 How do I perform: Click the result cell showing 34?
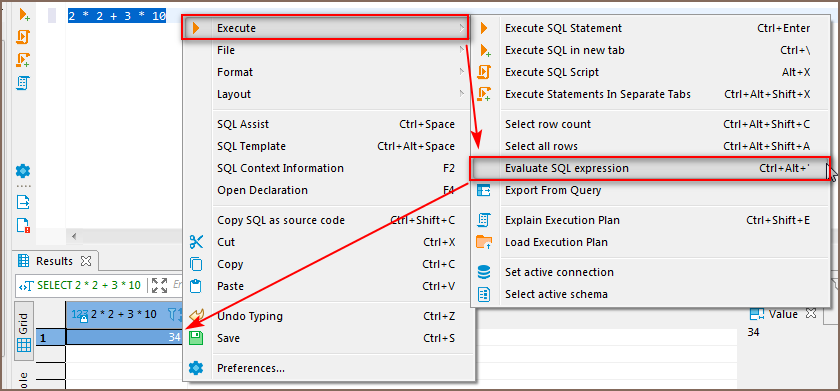[x=124, y=337]
